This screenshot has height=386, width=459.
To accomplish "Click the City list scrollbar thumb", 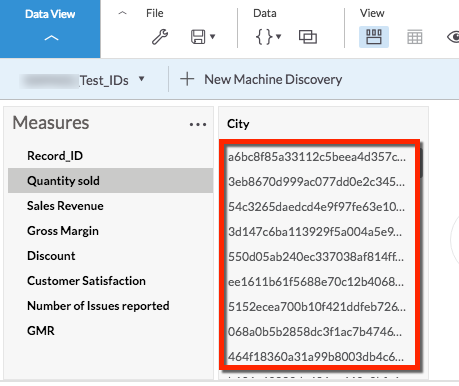I will [421, 163].
